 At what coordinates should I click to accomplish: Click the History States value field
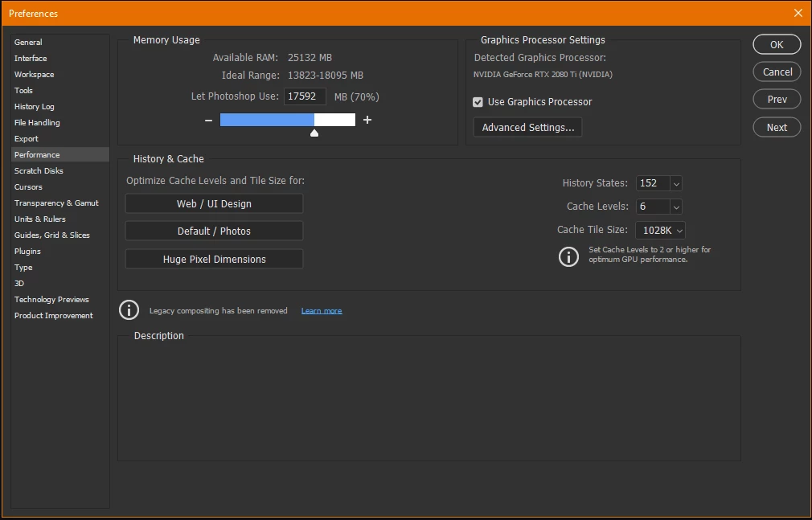tap(653, 183)
